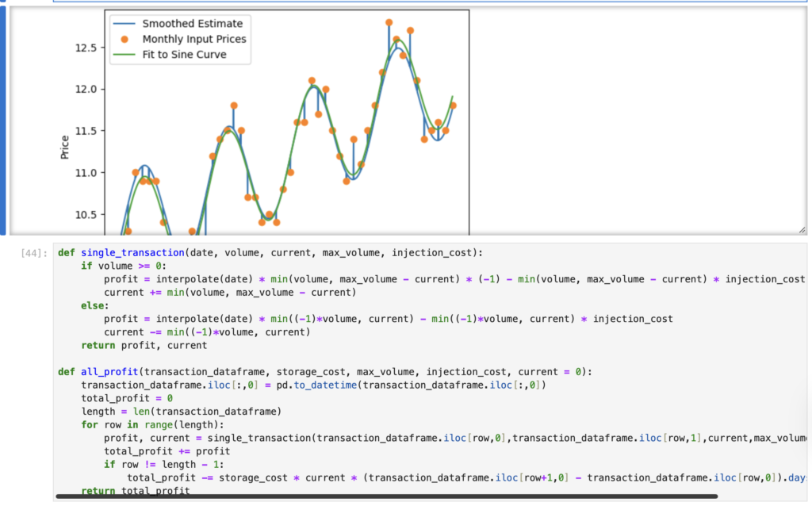Click the highest orange data point on plot
Viewport: 812px width, 506px height.
click(x=389, y=22)
